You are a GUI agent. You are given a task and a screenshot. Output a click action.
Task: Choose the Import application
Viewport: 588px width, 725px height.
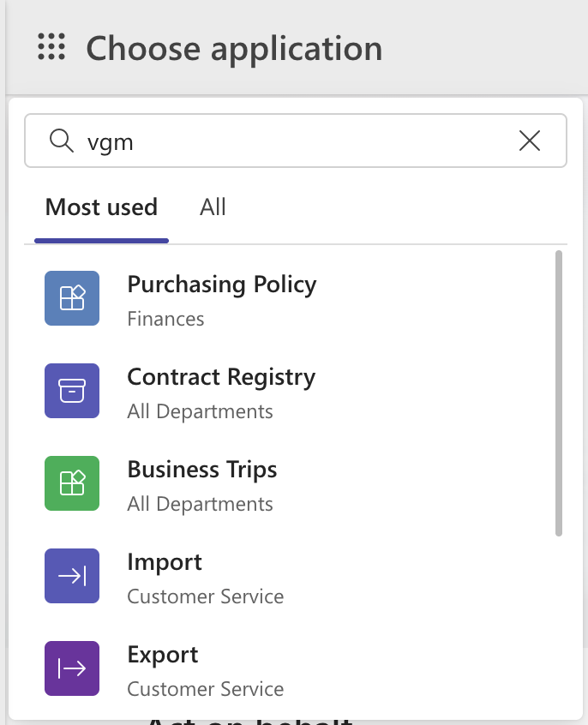click(x=165, y=562)
